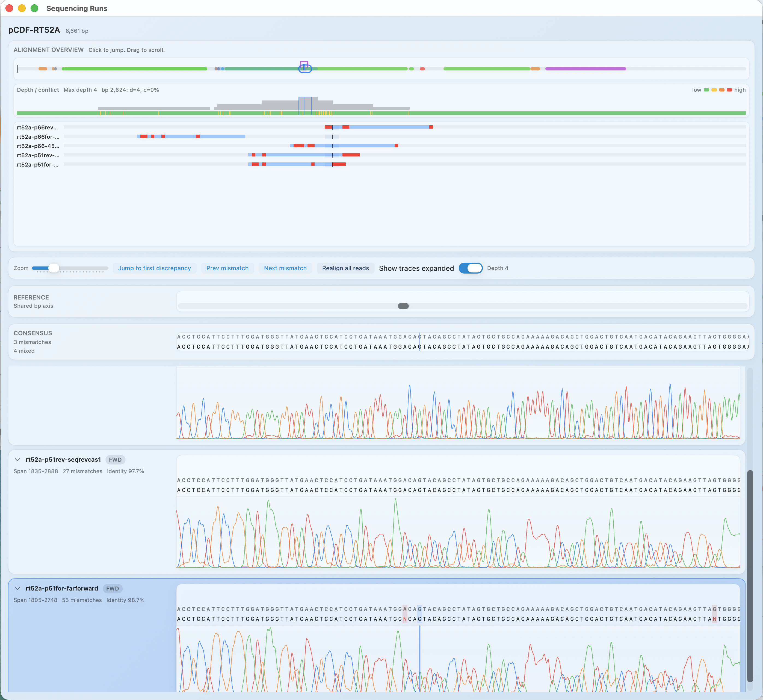Click 'Realign all reads'

point(345,268)
